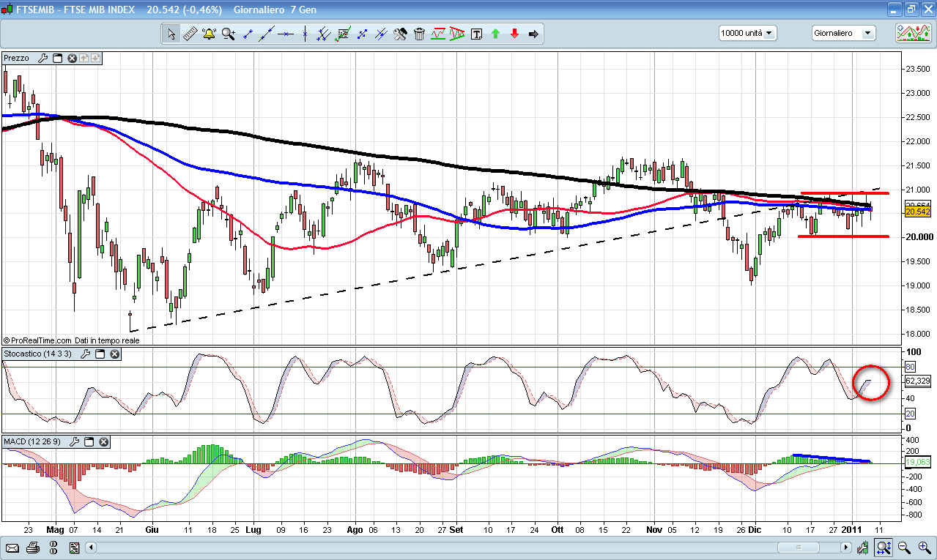Select the text annotation tool
The width and height of the screenshot is (937, 560).
click(x=476, y=34)
